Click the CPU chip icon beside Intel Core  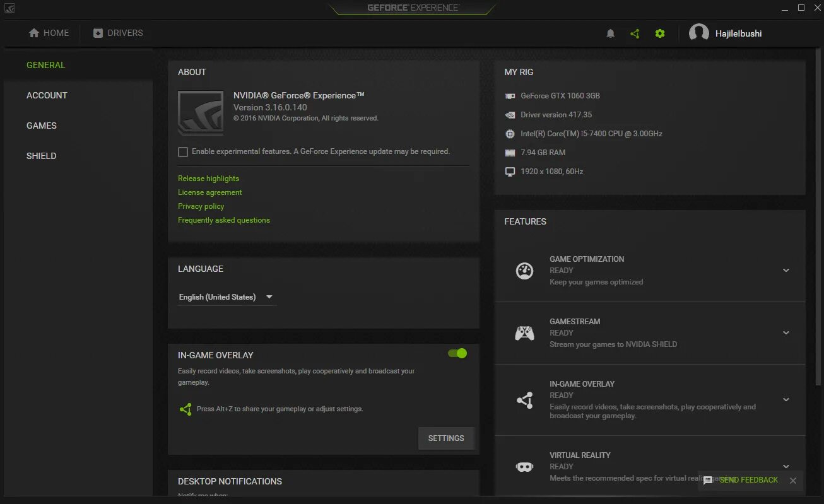[x=510, y=134]
